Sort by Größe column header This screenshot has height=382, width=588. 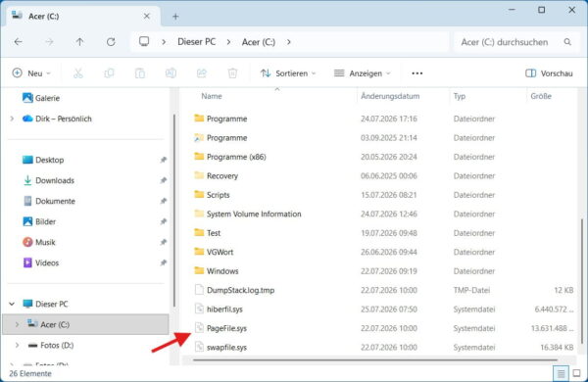coord(541,96)
